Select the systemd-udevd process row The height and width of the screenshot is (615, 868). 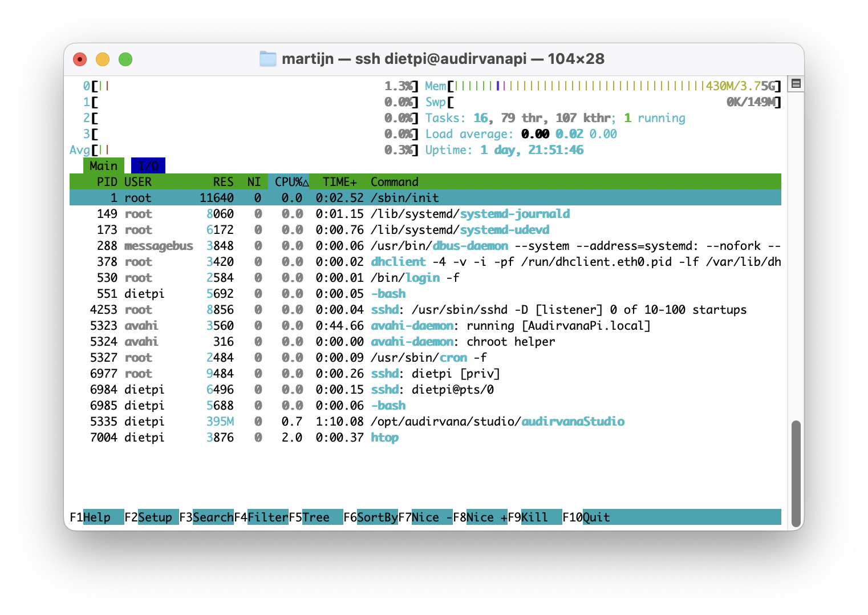click(425, 229)
